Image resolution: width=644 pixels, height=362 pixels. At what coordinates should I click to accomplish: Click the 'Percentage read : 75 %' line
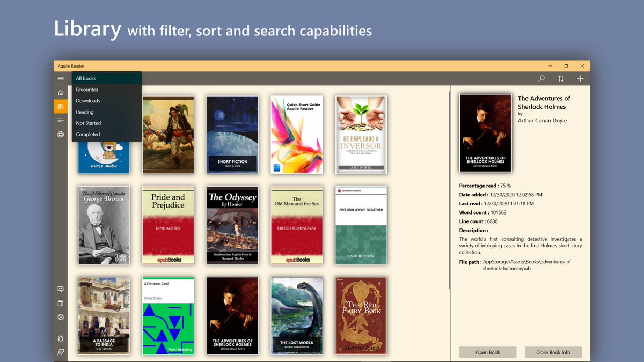(485, 186)
